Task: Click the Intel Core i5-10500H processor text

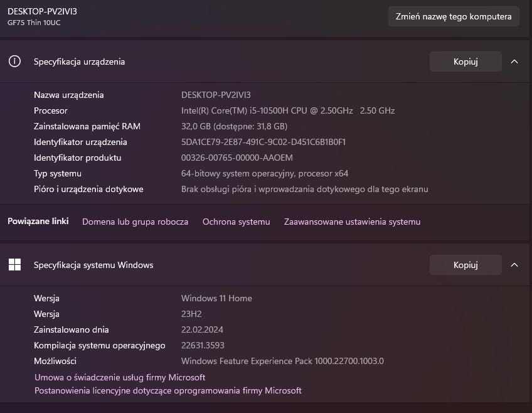Action: [x=288, y=110]
